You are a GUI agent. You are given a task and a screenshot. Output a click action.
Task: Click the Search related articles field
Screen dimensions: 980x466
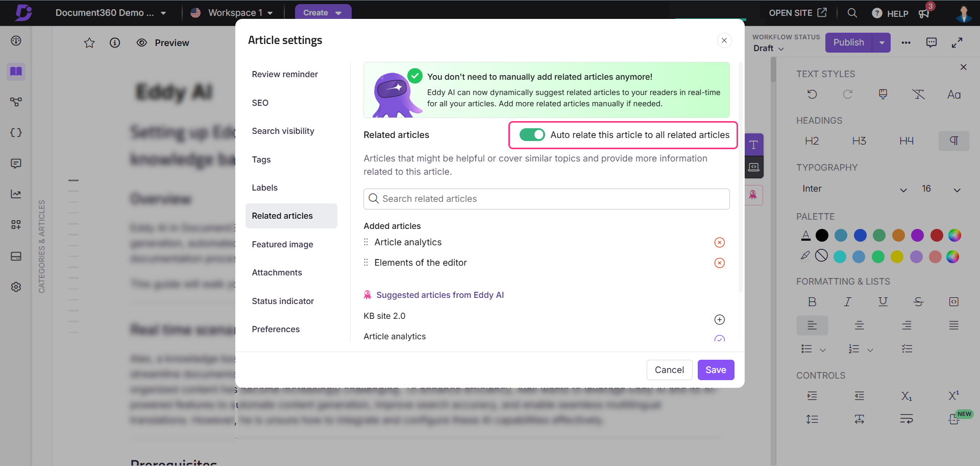click(546, 199)
